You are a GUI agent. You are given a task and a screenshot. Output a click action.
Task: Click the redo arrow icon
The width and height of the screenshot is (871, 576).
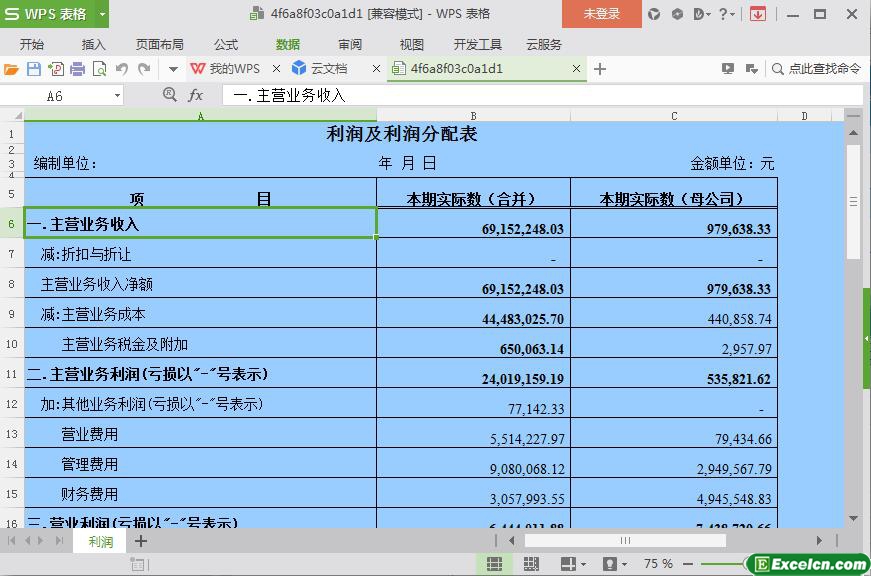click(x=144, y=69)
